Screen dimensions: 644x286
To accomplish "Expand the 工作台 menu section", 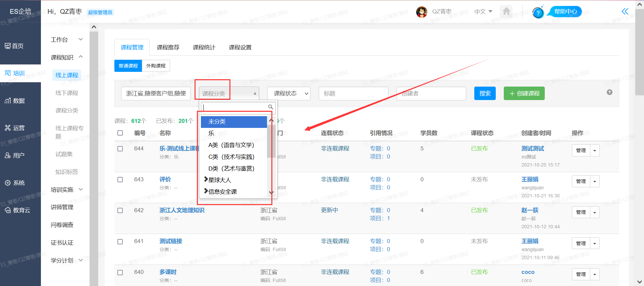I will (x=67, y=40).
